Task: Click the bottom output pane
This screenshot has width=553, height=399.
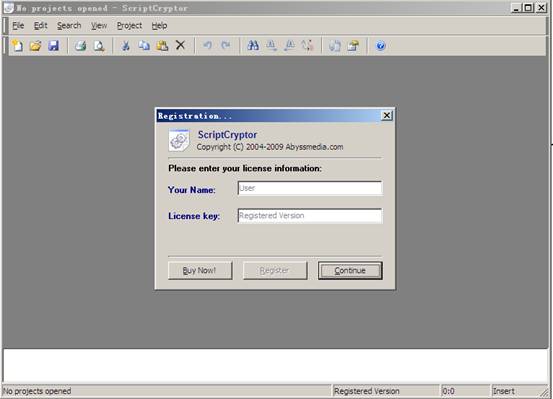Action: coord(275,366)
